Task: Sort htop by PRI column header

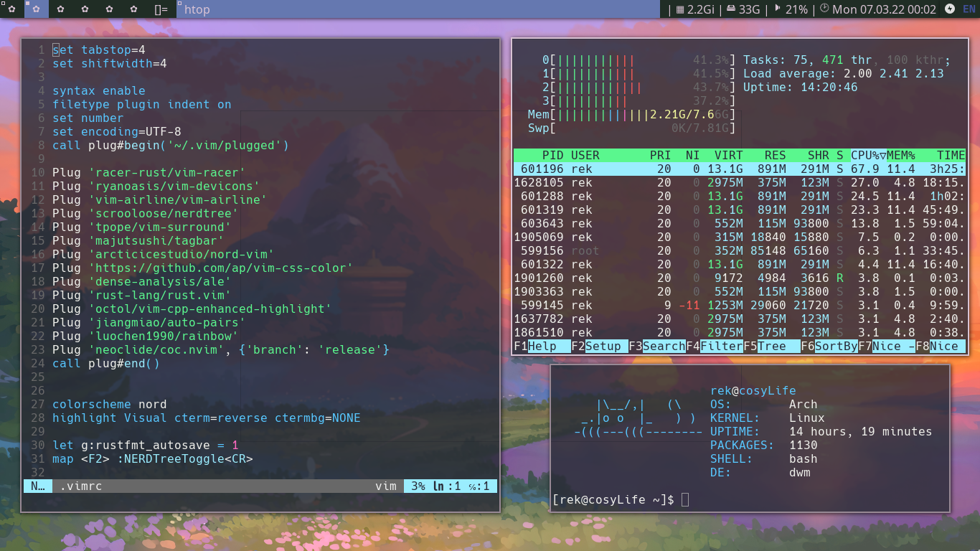Action: 661,155
